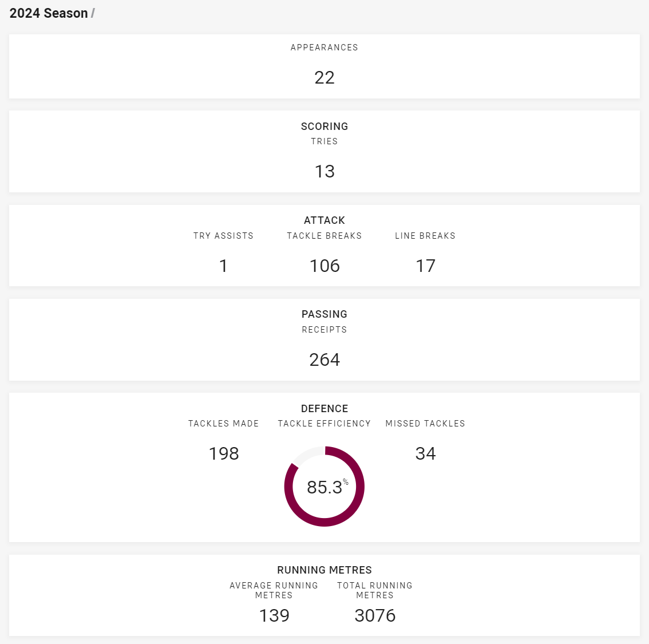Click the Attack section heading
The width and height of the screenshot is (649, 644).
click(324, 220)
